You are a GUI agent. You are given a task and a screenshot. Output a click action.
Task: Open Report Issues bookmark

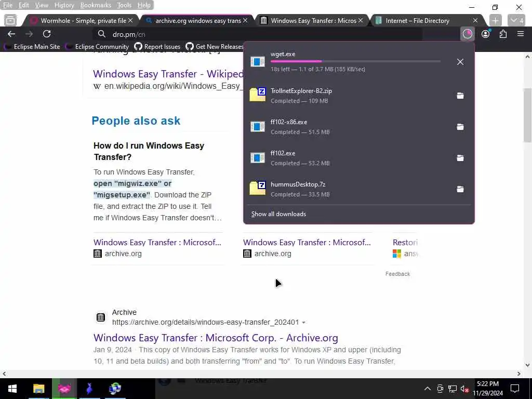[x=157, y=46]
